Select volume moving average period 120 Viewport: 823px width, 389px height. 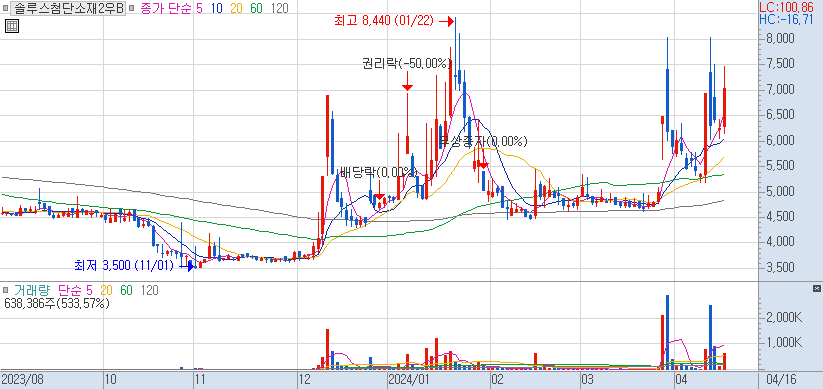pos(149,290)
